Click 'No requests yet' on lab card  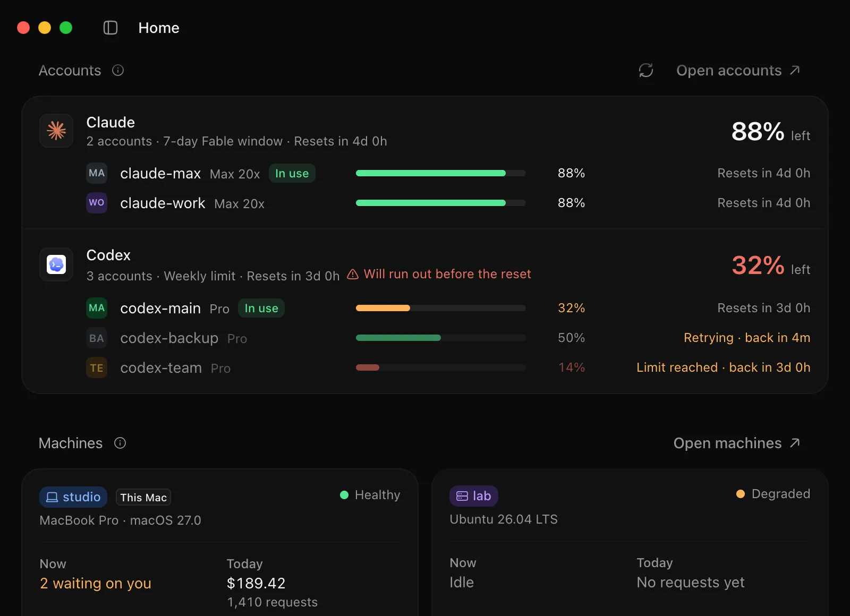click(691, 582)
